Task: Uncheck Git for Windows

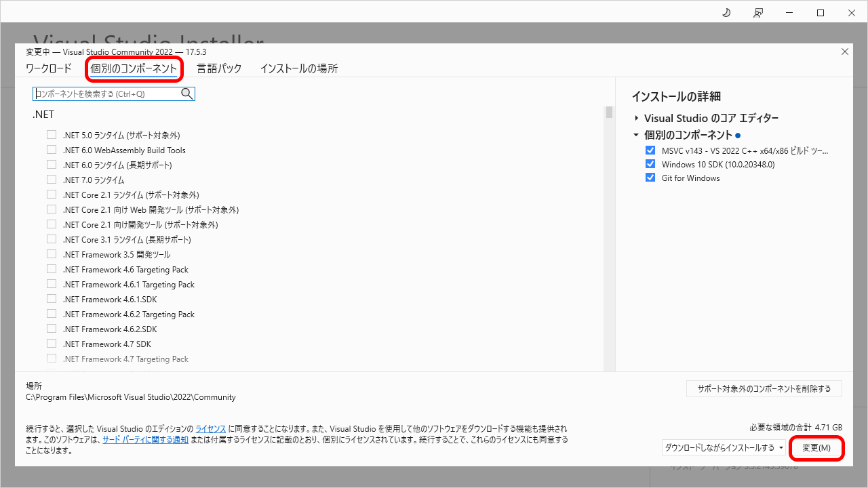Action: coord(650,178)
